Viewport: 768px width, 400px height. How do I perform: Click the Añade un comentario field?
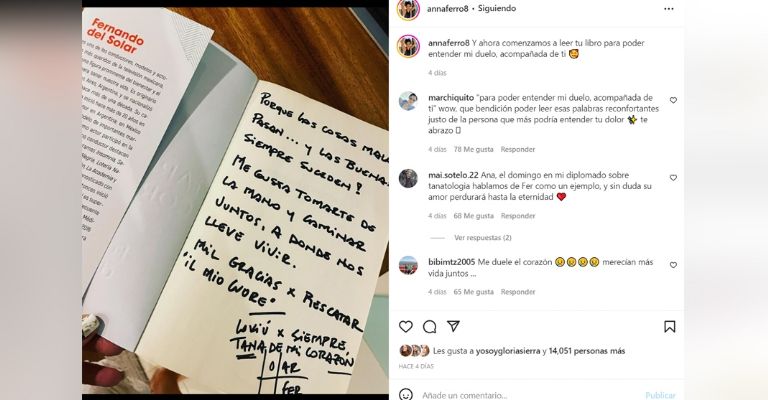[529, 395]
